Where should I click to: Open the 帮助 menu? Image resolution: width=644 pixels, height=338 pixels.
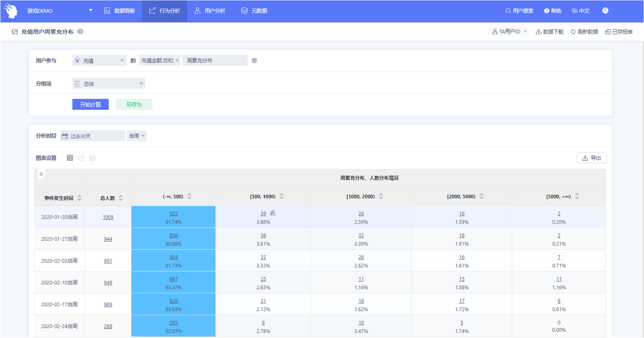tap(553, 11)
